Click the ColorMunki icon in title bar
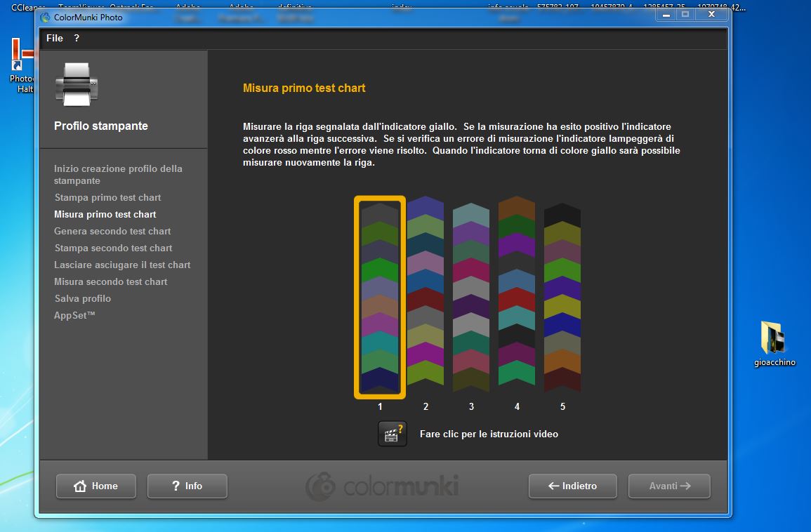Screen dimensions: 811x532 (x=46, y=17)
